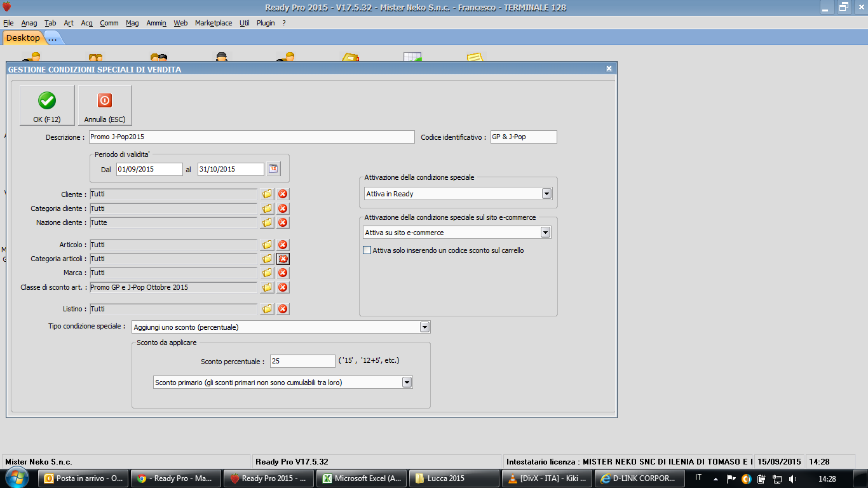Open the Anag menu

pos(29,23)
